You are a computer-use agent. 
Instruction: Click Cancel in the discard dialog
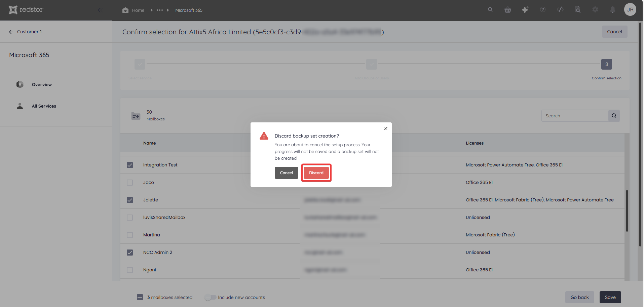coord(287,173)
